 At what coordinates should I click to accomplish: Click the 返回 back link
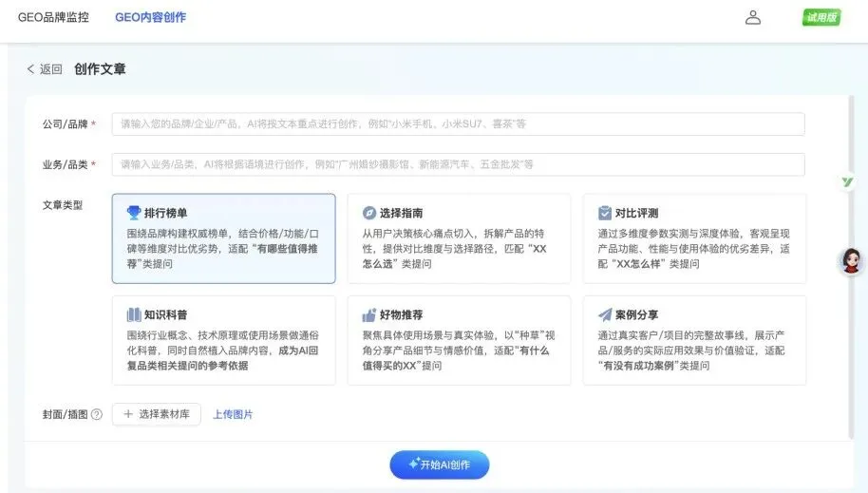pos(50,69)
